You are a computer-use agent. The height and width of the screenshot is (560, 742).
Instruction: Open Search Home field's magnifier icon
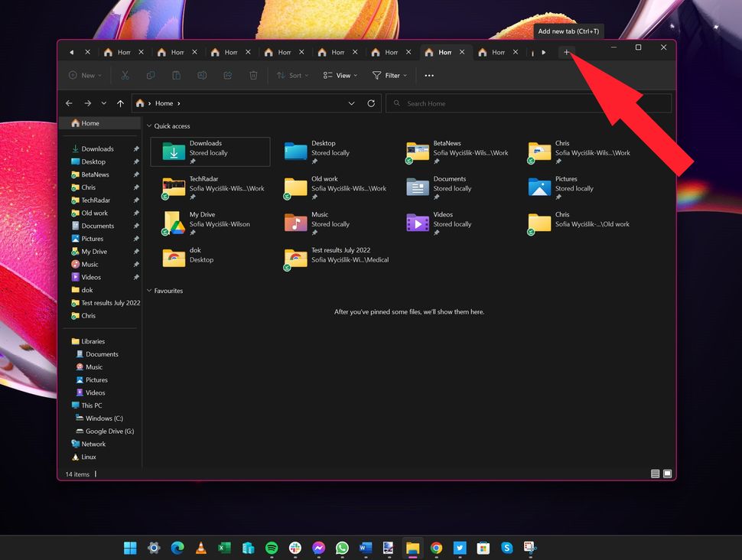click(397, 103)
